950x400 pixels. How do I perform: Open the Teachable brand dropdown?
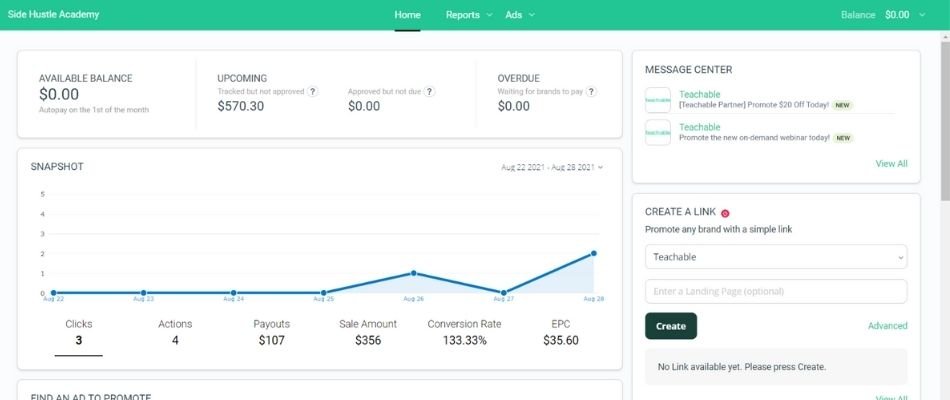click(776, 256)
